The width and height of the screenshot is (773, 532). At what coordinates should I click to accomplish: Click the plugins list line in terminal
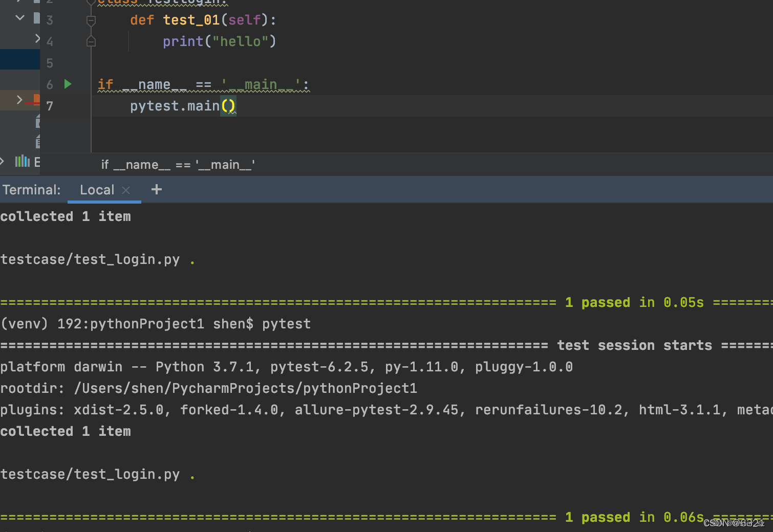point(386,410)
